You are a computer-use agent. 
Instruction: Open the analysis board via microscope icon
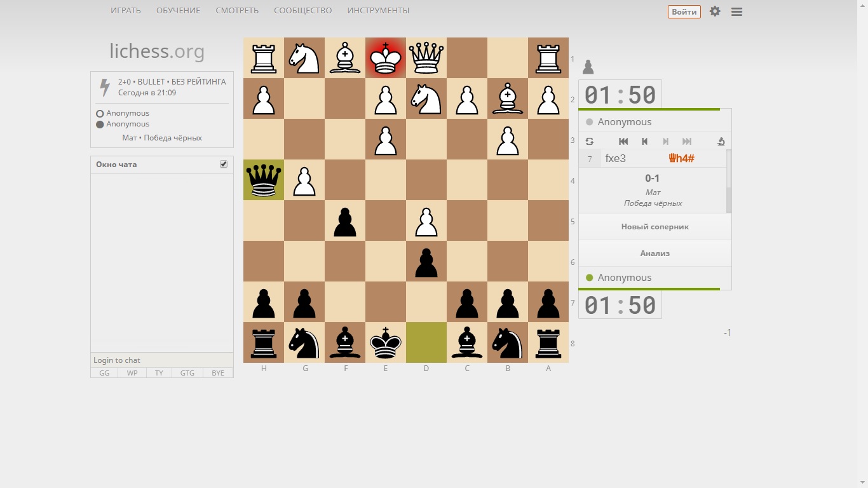tap(721, 142)
